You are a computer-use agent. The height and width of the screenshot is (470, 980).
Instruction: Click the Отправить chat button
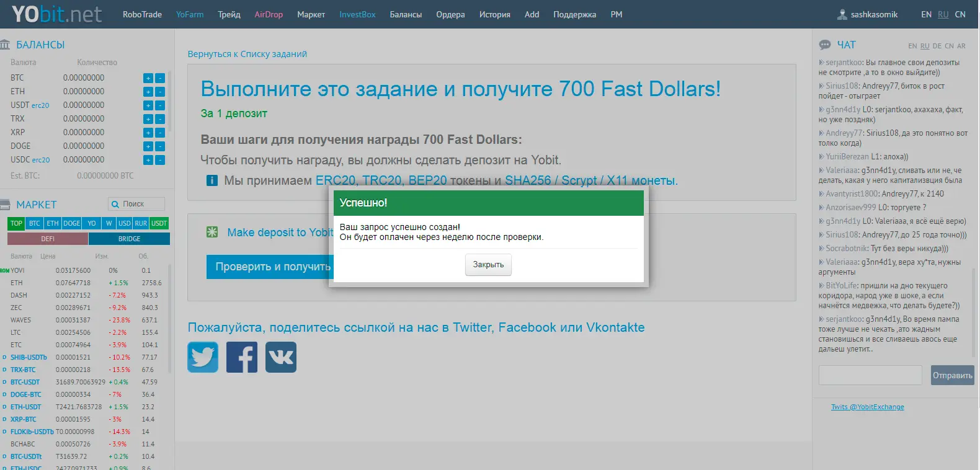(952, 375)
